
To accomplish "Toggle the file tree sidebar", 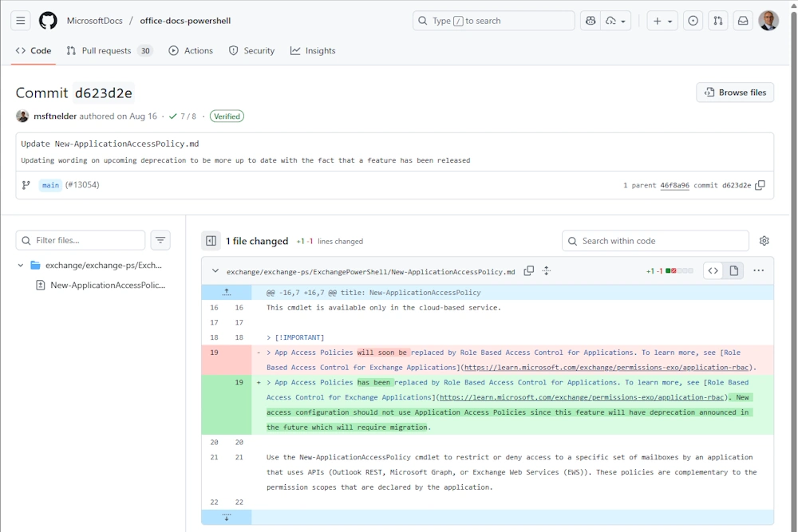I will [x=211, y=241].
